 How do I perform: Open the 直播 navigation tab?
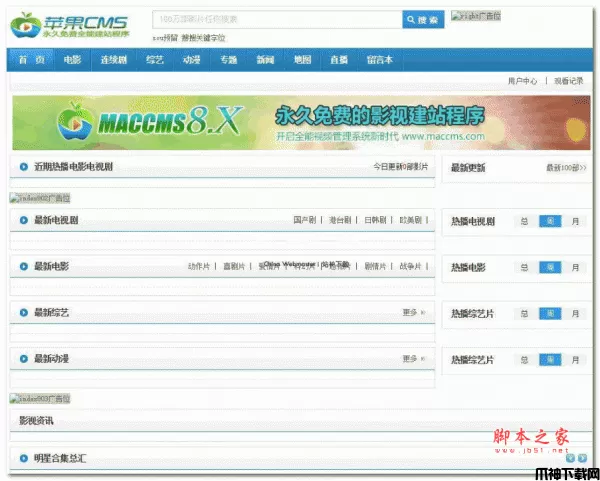339,60
